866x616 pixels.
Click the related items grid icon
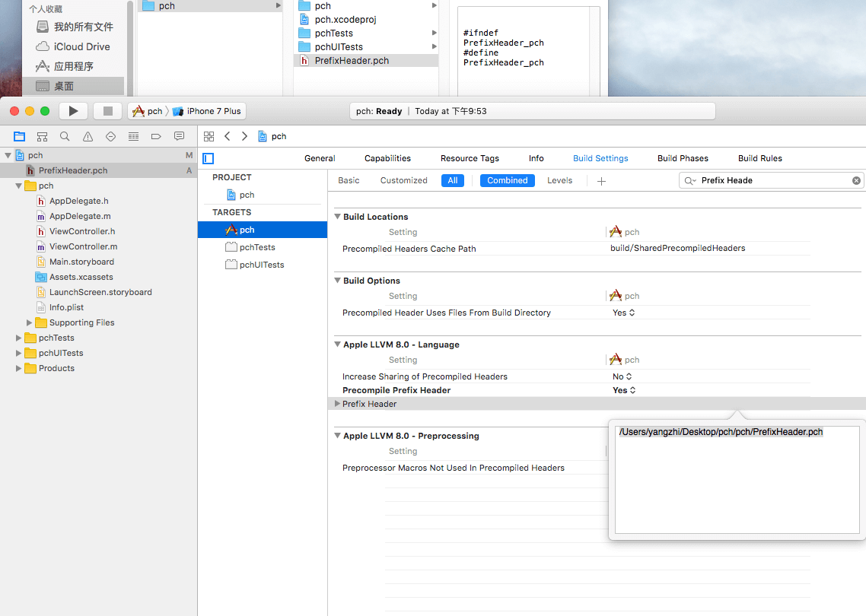tap(209, 136)
